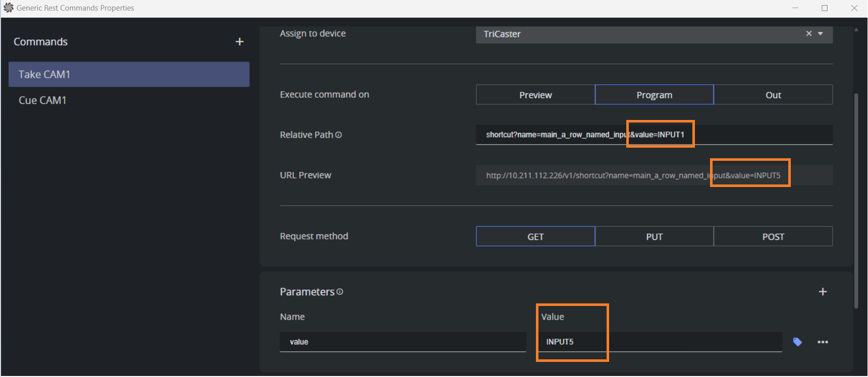The width and height of the screenshot is (868, 377).
Task: Edit the parameter Value field INPUT5
Action: [659, 342]
